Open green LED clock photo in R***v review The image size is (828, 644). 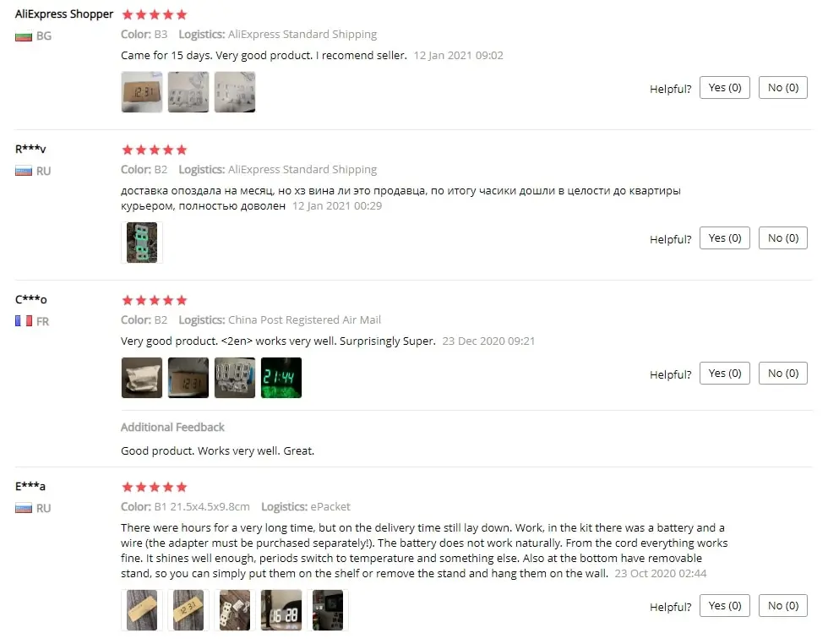tap(142, 243)
